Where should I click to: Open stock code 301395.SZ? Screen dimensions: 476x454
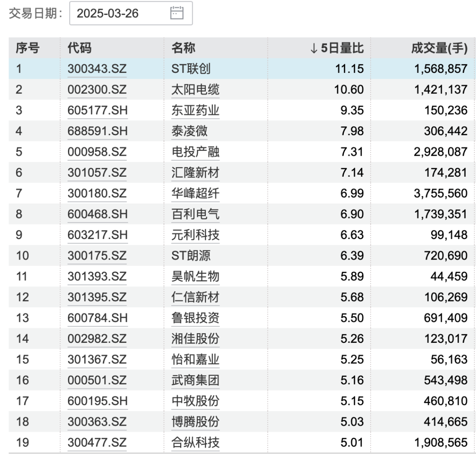click(x=97, y=297)
